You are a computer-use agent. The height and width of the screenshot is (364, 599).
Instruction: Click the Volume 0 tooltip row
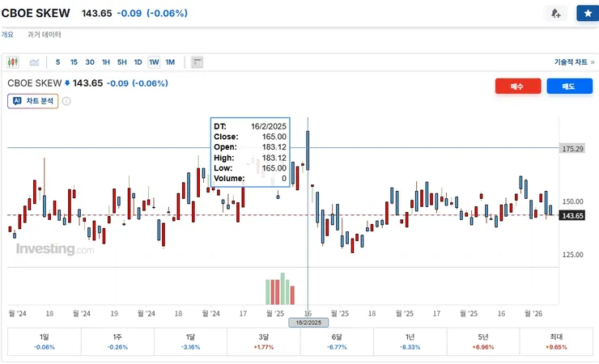250,179
